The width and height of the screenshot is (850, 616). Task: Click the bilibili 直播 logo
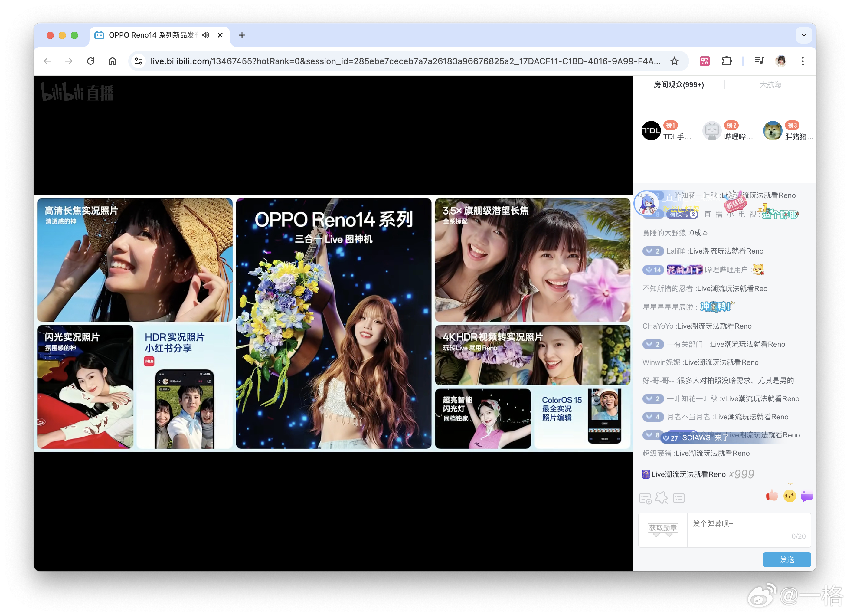77,92
